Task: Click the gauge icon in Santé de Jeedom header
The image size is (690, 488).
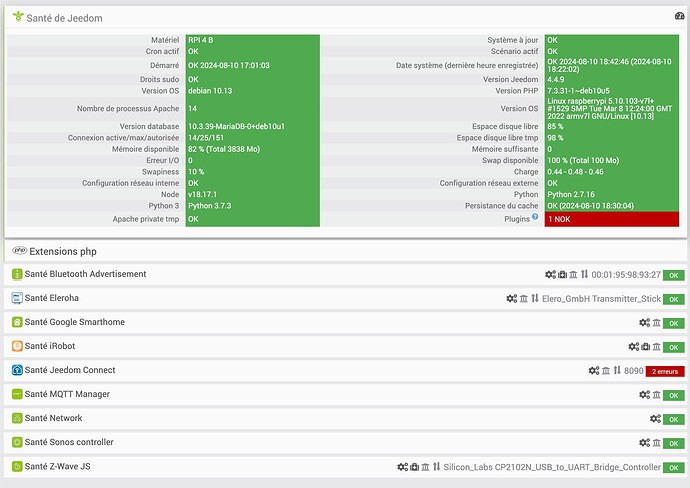Action: [x=679, y=16]
